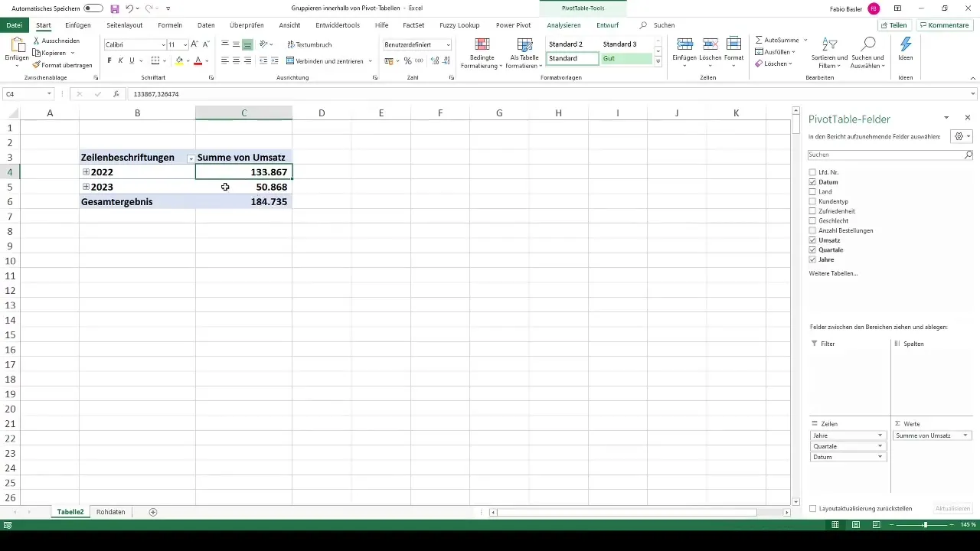Open PivotTable fields tools gear

click(x=961, y=136)
